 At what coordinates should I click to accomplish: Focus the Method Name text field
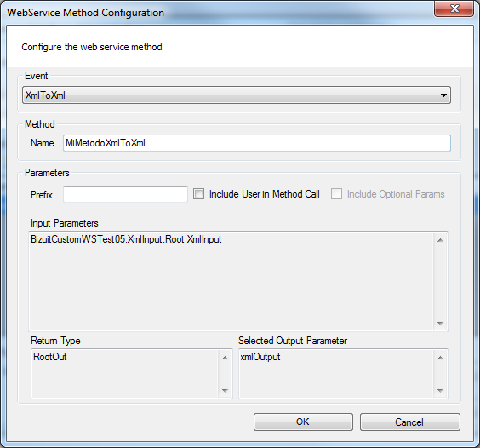[257, 143]
